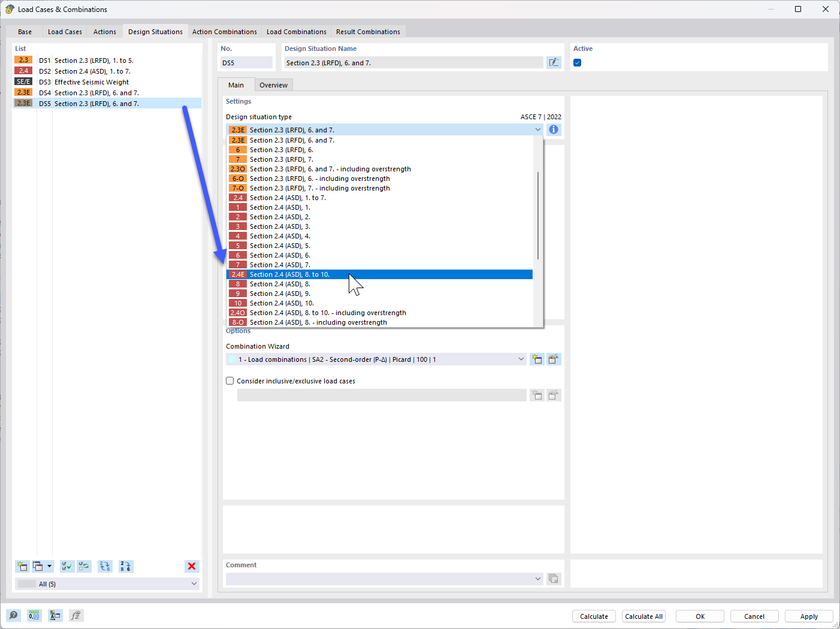Edit the selected combination wizard
The width and height of the screenshot is (840, 629).
[554, 359]
